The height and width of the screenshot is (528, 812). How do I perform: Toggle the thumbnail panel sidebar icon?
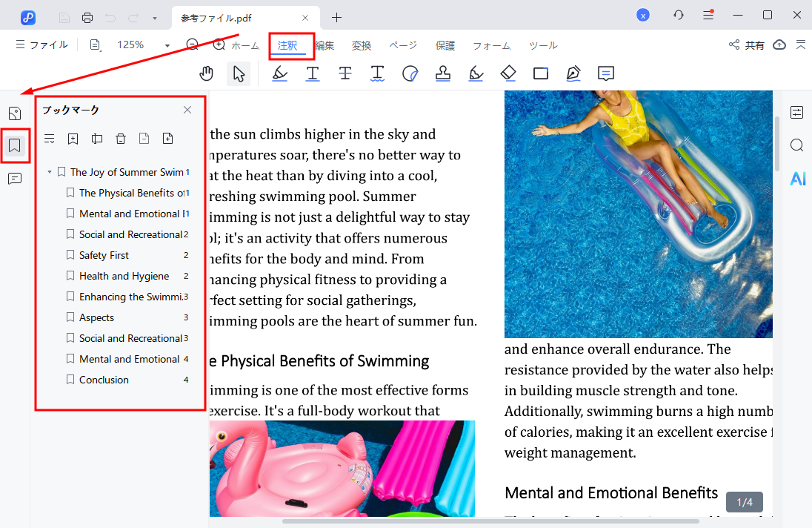[x=14, y=113]
